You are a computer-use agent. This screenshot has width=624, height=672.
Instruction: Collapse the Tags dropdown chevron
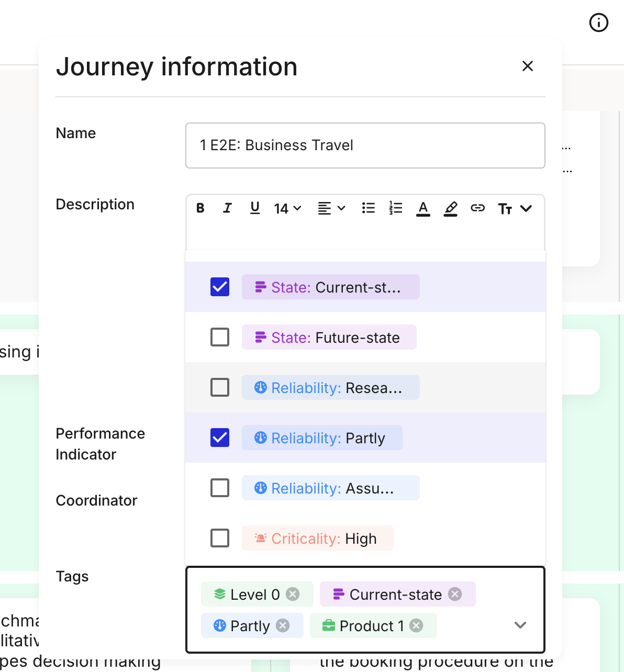pos(520,625)
